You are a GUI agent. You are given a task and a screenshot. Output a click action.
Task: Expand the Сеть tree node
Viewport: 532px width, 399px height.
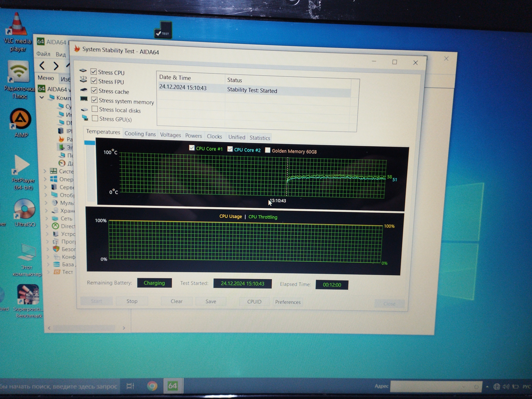tap(47, 218)
